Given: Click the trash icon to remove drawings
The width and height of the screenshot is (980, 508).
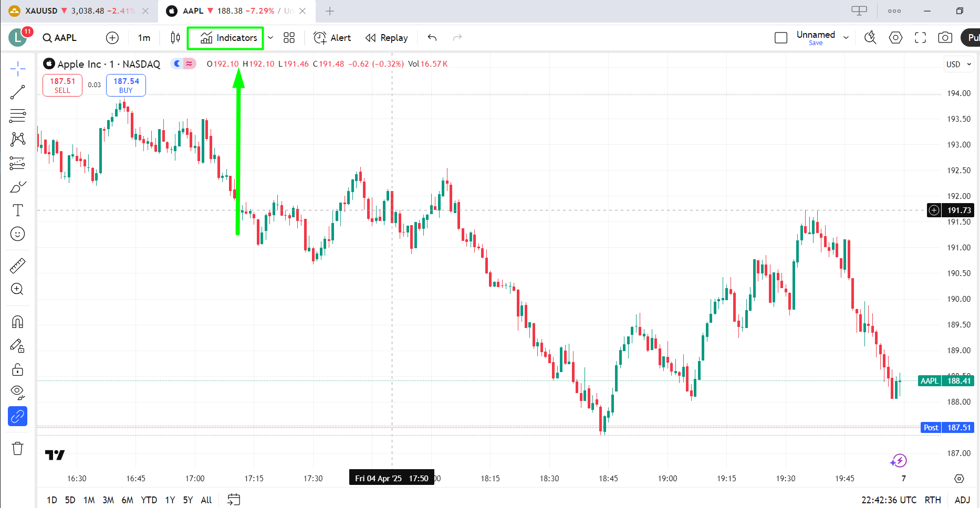Looking at the screenshot, I should (17, 448).
